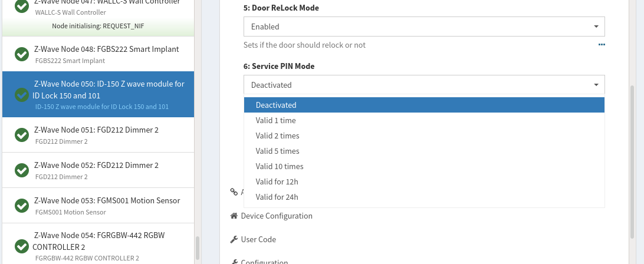Click green check icon for Node 053
Screen dimensions: 644x264
click(22, 206)
